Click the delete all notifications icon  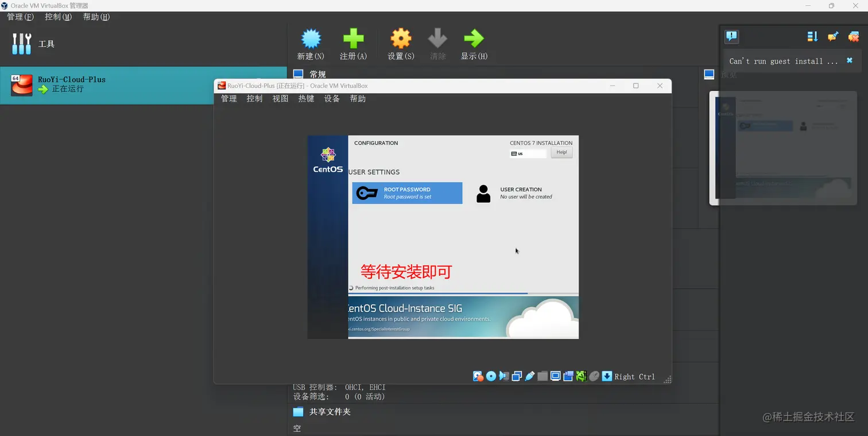coord(854,37)
